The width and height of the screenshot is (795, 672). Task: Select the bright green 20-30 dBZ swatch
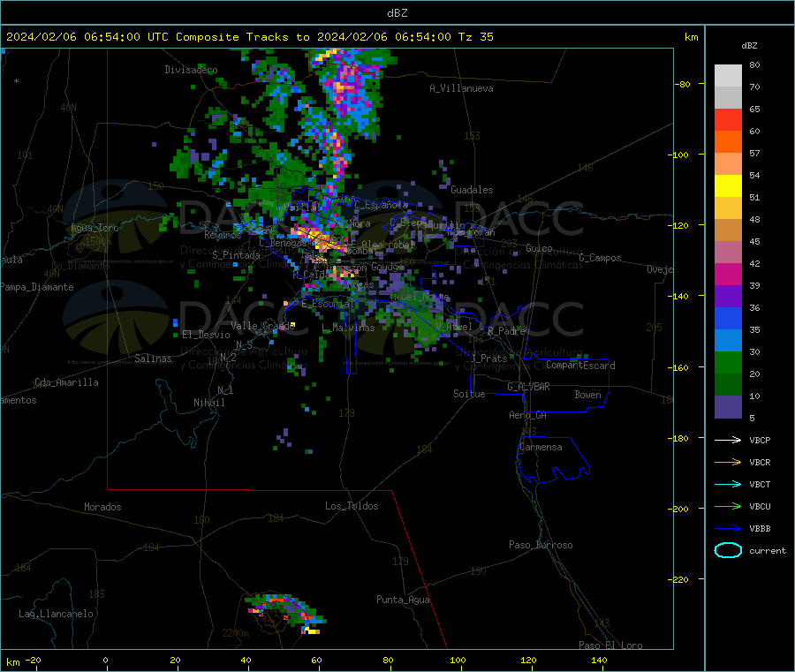pos(728,363)
